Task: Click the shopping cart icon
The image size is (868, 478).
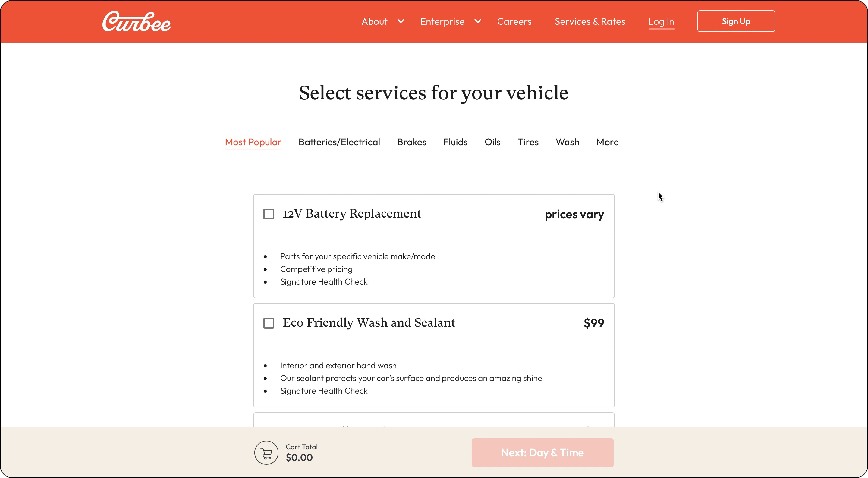Action: (x=266, y=453)
